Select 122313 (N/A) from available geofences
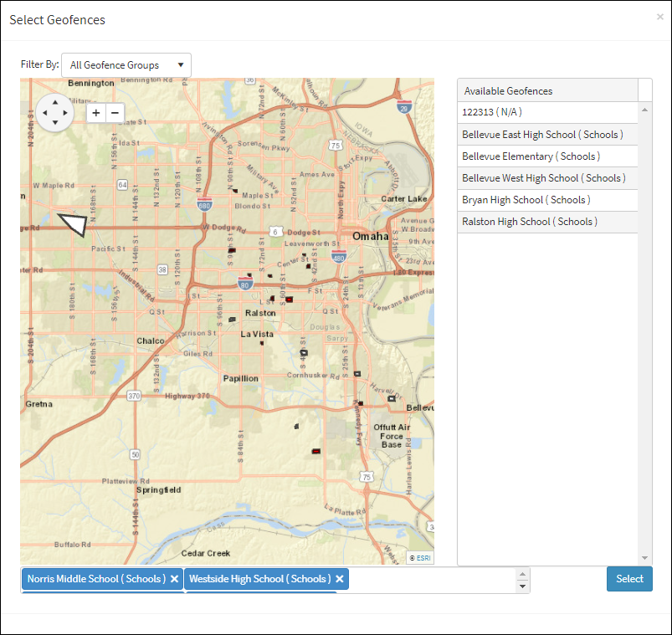The height and width of the screenshot is (635, 672). (492, 112)
